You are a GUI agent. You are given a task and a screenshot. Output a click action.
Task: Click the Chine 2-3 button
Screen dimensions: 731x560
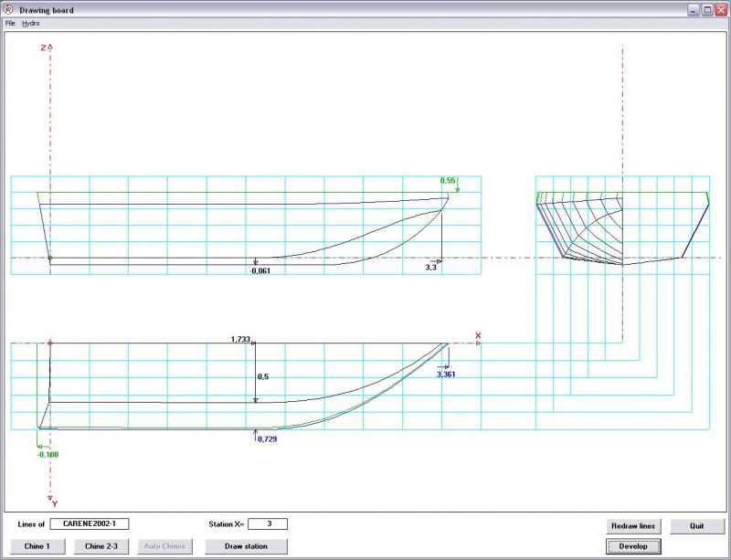(101, 546)
